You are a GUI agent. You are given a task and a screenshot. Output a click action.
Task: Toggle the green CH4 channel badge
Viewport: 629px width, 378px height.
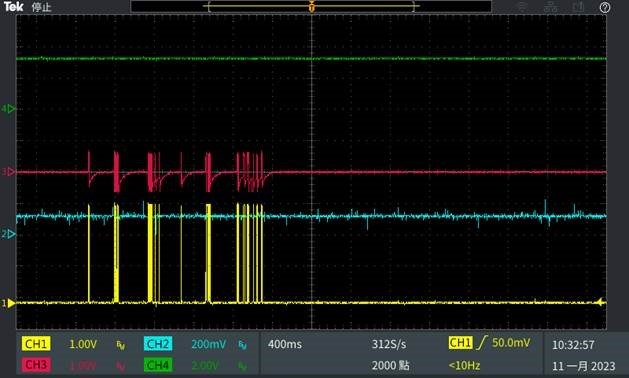pos(158,365)
